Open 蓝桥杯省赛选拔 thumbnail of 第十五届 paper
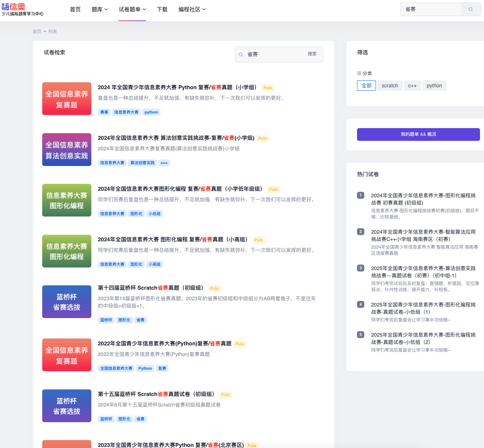The image size is (484, 448). (67, 406)
